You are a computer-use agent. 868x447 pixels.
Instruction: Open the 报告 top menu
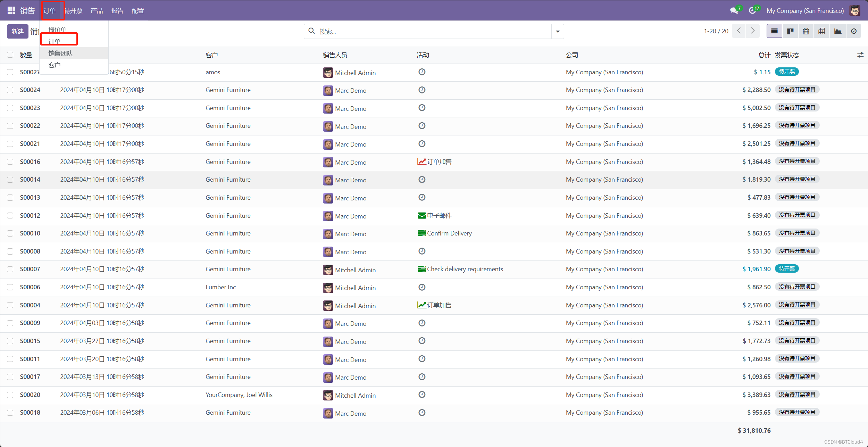[117, 10]
